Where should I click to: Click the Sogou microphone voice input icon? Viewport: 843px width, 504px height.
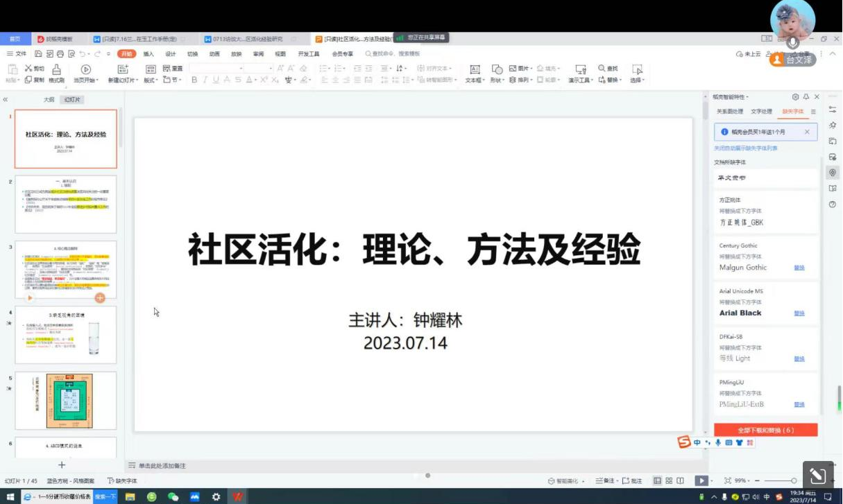coord(717,442)
